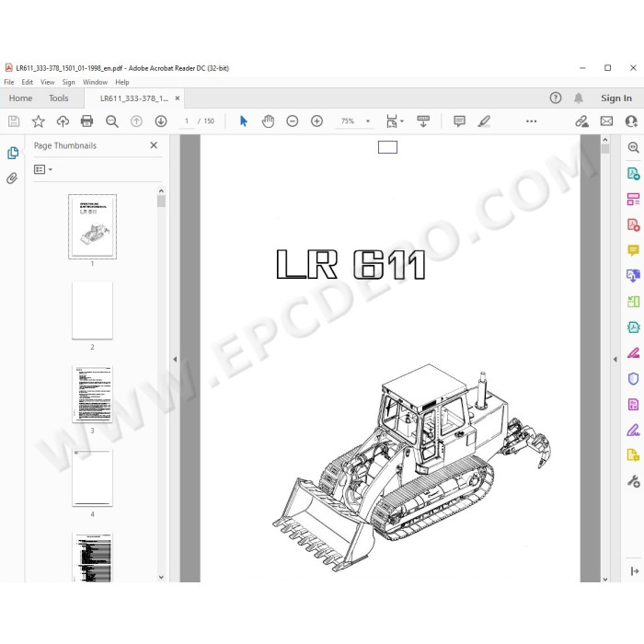This screenshot has height=644, width=644.
Task: Select the arrow Selection tool
Action: click(244, 121)
